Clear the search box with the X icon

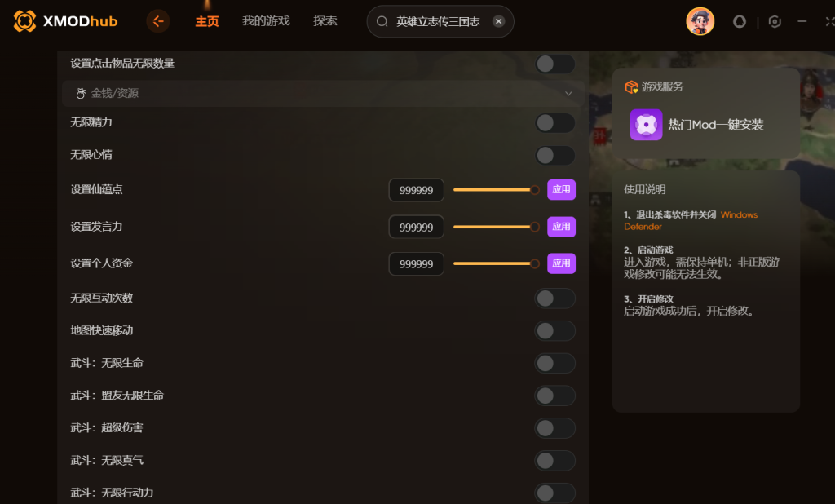[x=498, y=21]
